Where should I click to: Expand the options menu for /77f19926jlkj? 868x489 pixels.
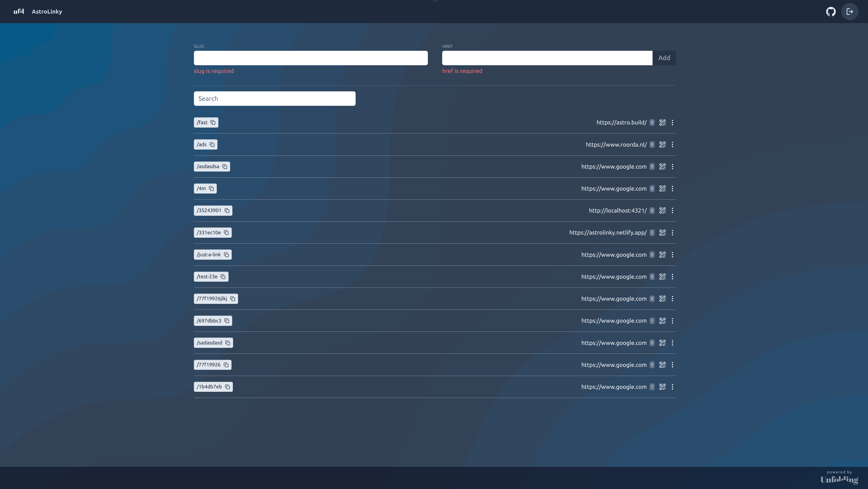pos(673,299)
